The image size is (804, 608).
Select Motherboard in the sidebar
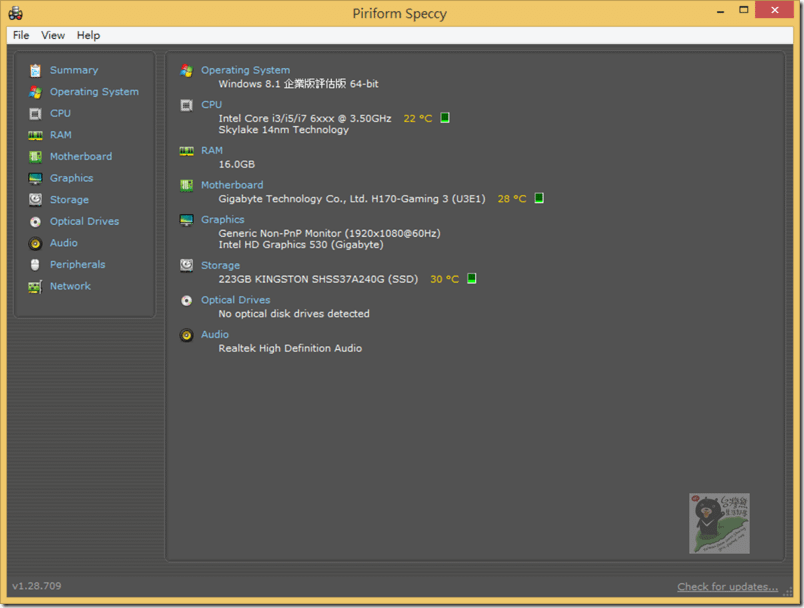[x=81, y=156]
